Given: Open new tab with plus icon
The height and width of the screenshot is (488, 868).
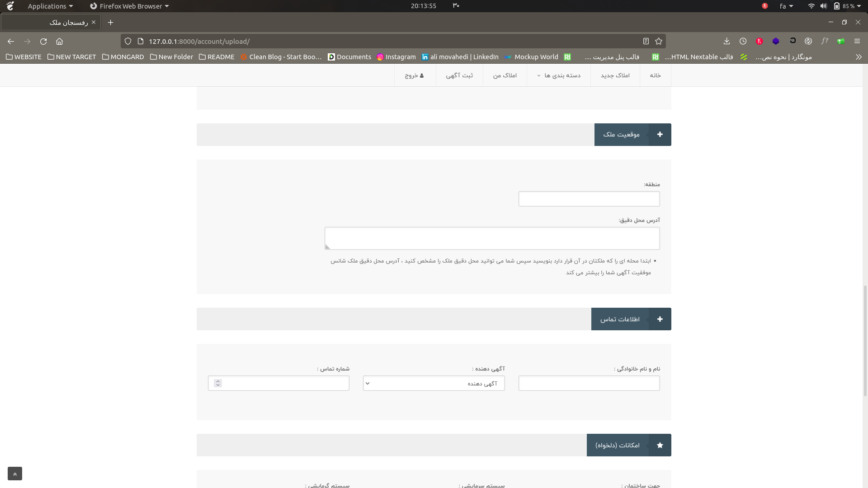Looking at the screenshot, I should coord(110,22).
